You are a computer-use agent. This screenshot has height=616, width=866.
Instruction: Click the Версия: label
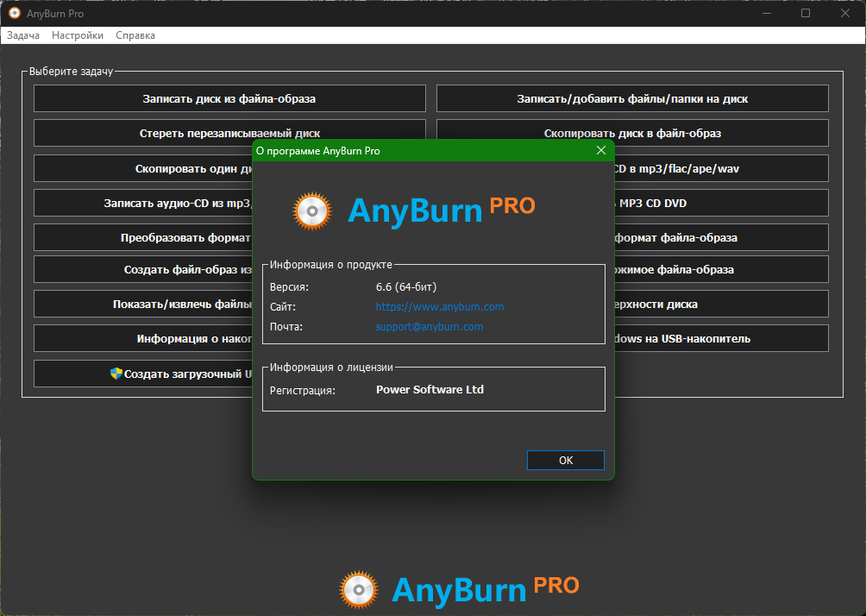point(289,287)
